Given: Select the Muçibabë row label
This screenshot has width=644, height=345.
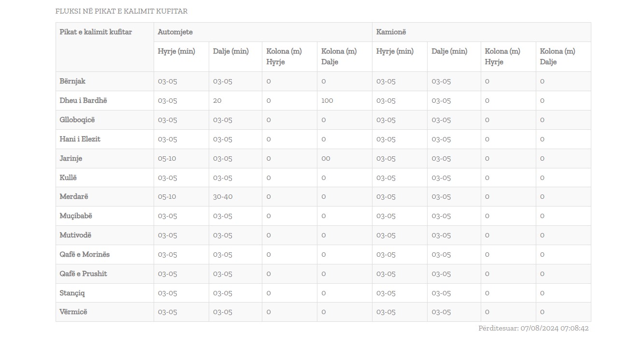Looking at the screenshot, I should coord(76,216).
